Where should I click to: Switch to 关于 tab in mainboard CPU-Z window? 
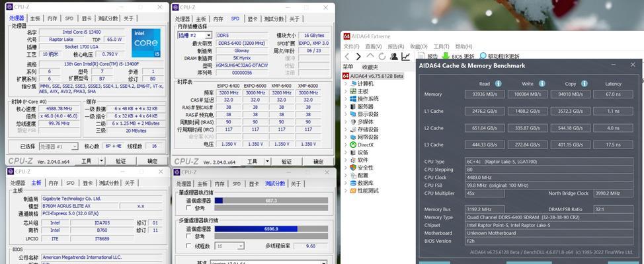(x=130, y=183)
